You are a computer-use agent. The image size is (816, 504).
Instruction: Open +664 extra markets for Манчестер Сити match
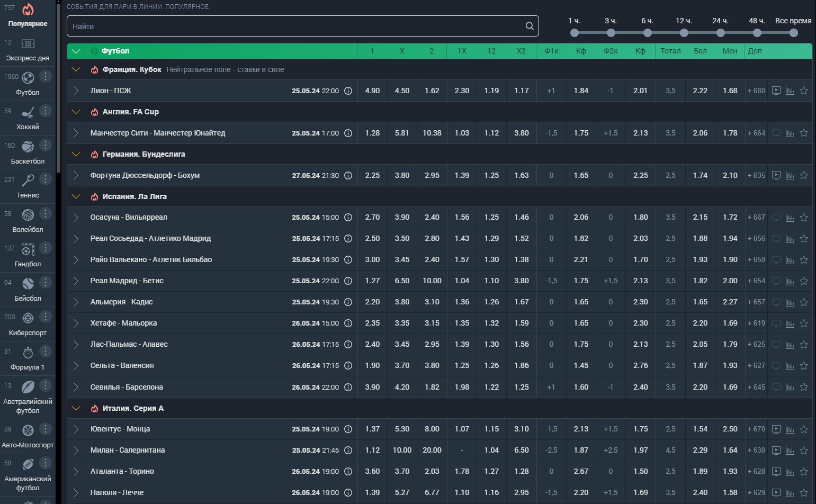(756, 133)
